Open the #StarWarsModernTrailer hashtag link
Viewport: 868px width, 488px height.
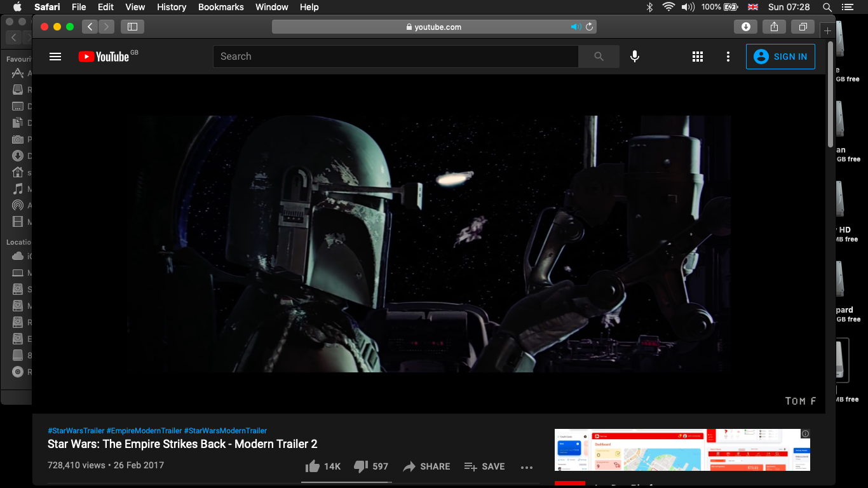coord(226,431)
